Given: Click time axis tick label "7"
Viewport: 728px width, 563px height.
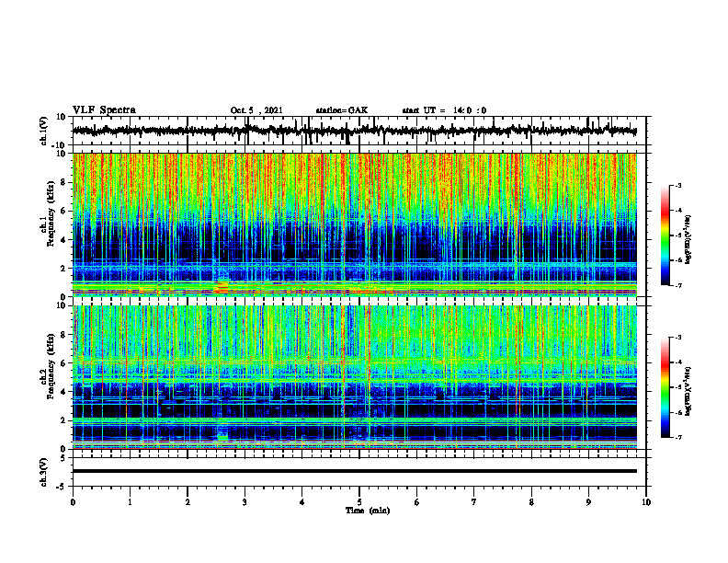Looking at the screenshot, I should [x=474, y=502].
